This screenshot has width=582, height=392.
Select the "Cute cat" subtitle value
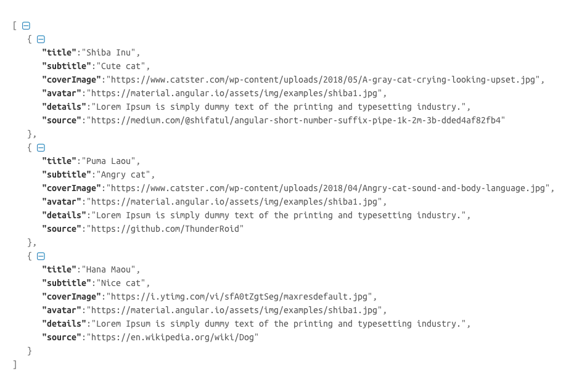click(121, 66)
